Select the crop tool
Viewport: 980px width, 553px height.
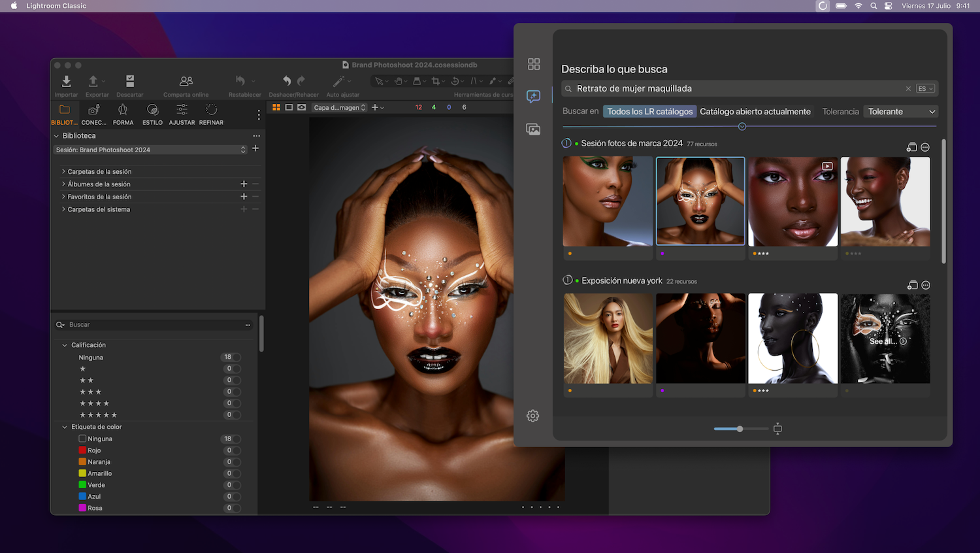pyautogui.click(x=436, y=81)
